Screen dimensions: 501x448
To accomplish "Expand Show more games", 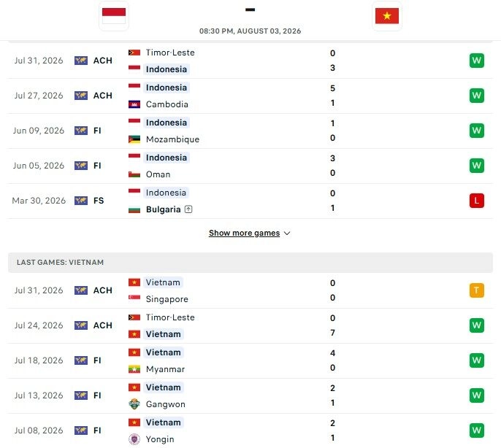I will coord(245,233).
